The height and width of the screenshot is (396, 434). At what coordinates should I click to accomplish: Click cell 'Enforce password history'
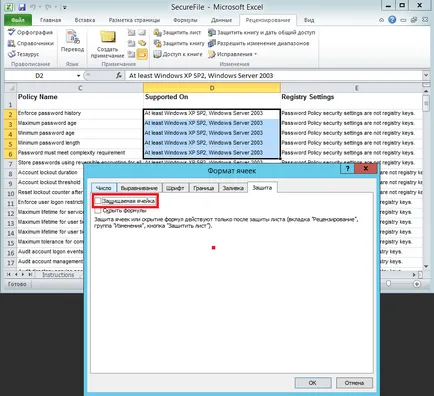[80, 113]
